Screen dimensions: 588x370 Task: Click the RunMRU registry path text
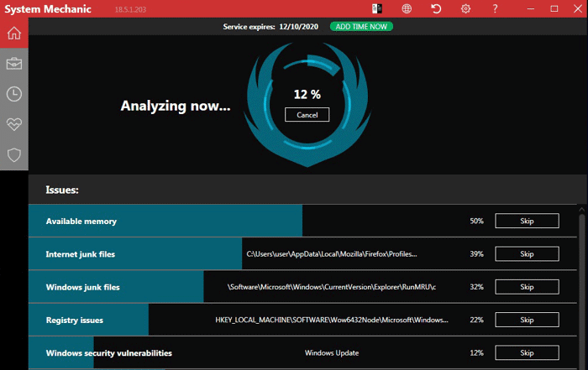click(332, 287)
